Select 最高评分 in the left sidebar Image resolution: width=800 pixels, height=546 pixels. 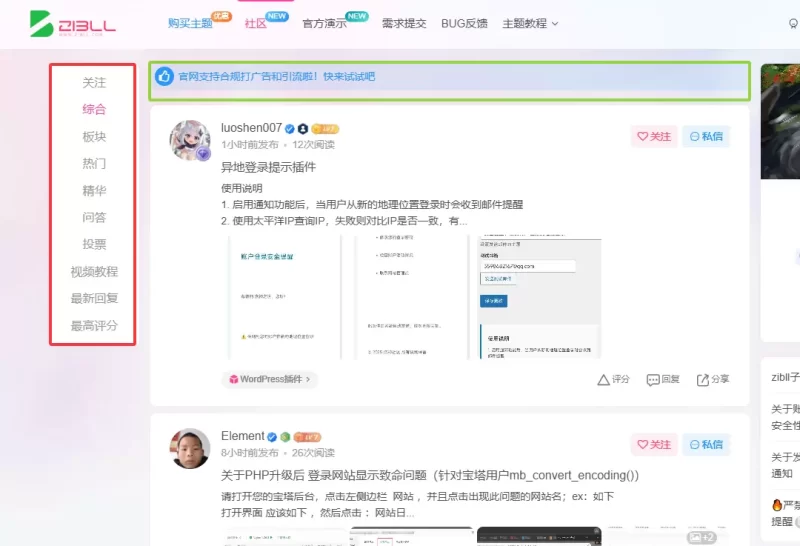click(x=94, y=326)
